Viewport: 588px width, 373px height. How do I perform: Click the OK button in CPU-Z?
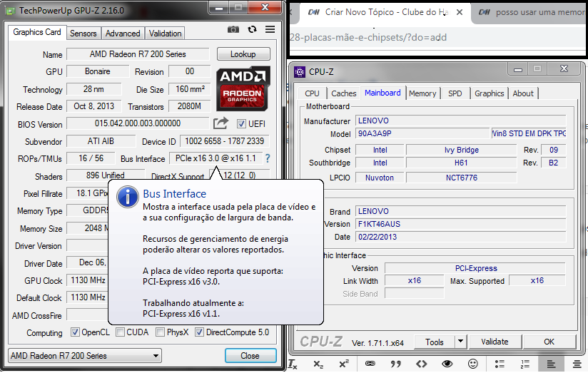point(549,342)
